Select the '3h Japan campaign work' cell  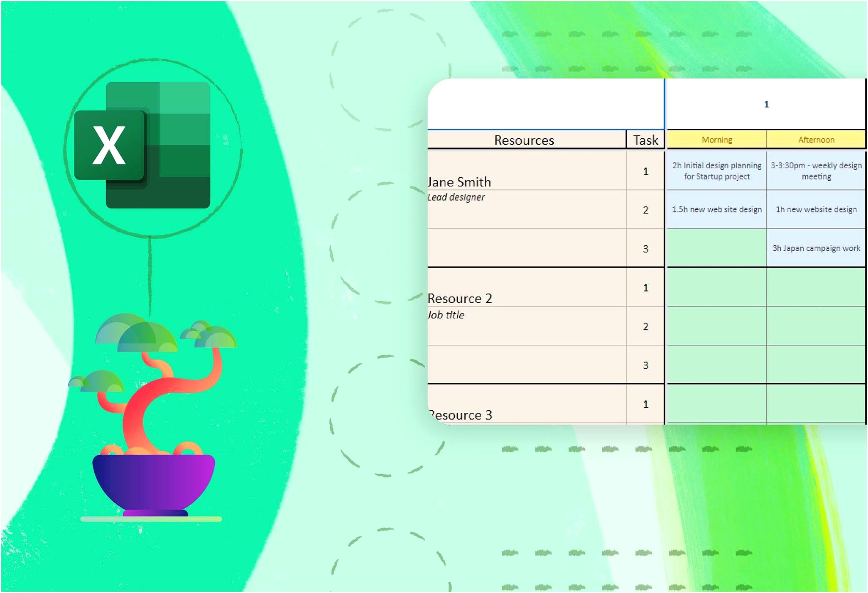(x=816, y=248)
